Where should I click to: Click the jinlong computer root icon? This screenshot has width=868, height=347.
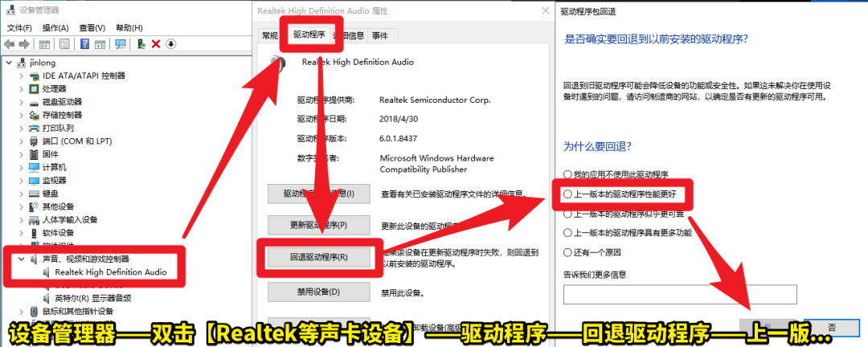23,63
